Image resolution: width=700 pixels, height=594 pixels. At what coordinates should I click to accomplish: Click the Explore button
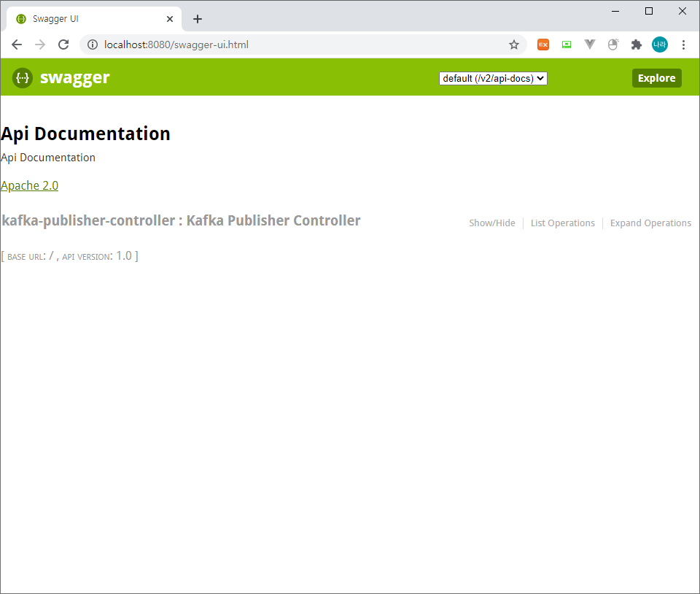pyautogui.click(x=656, y=78)
